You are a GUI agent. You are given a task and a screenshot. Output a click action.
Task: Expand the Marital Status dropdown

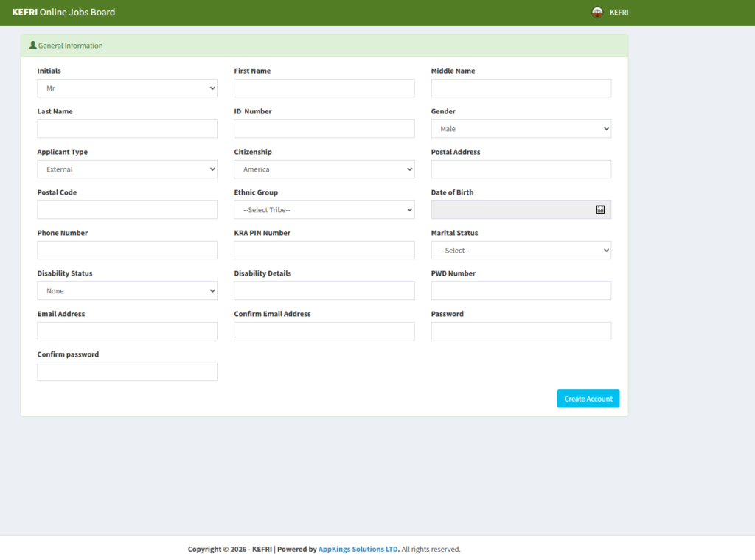tap(521, 251)
